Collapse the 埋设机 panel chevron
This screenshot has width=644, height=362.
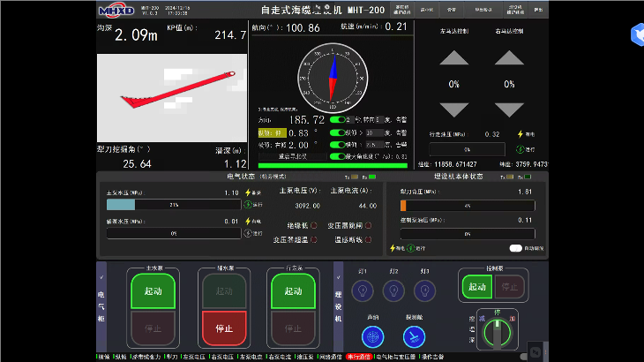[338, 275]
